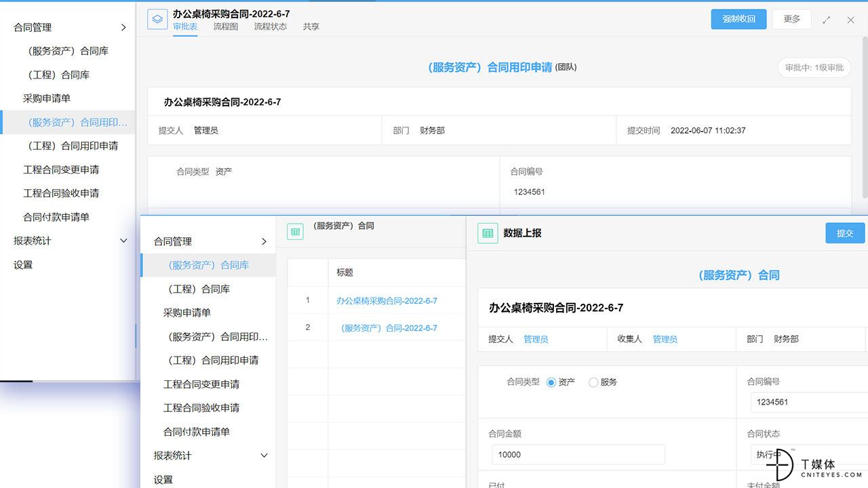Viewport: 868px width, 488px height.
Task: Click the submission time 2022-06-07 11:02:37
Action: [708, 130]
